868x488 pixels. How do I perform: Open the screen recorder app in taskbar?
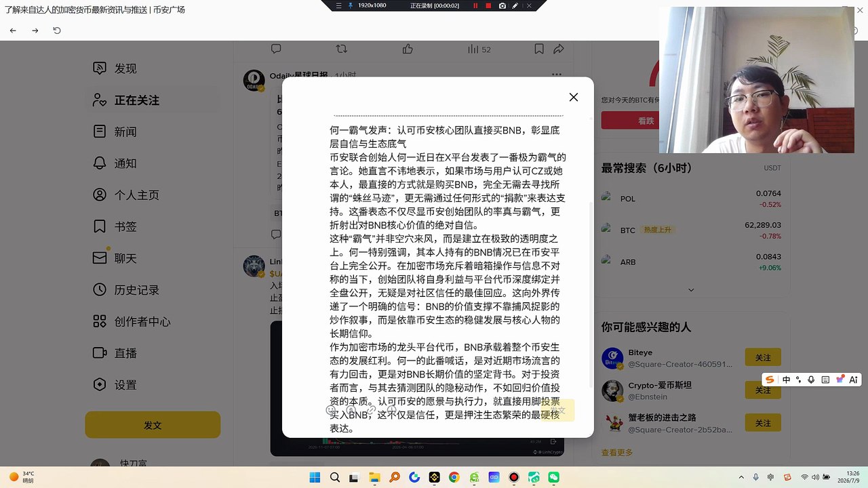pyautogui.click(x=514, y=477)
